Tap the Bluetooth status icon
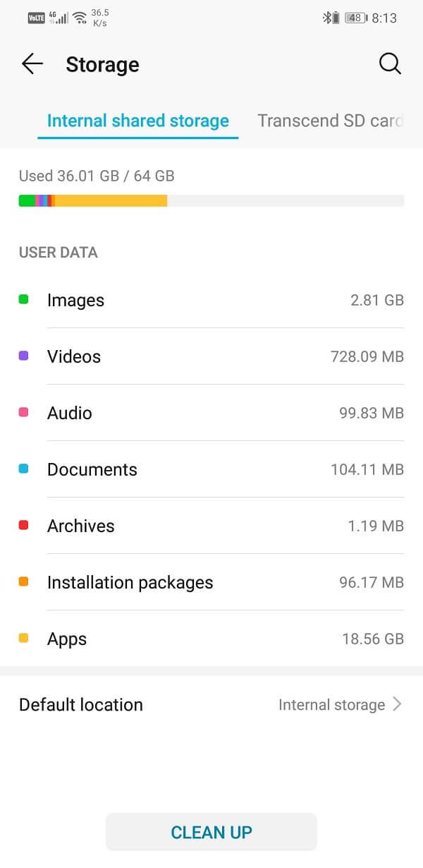The width and height of the screenshot is (423, 868). pos(327,18)
